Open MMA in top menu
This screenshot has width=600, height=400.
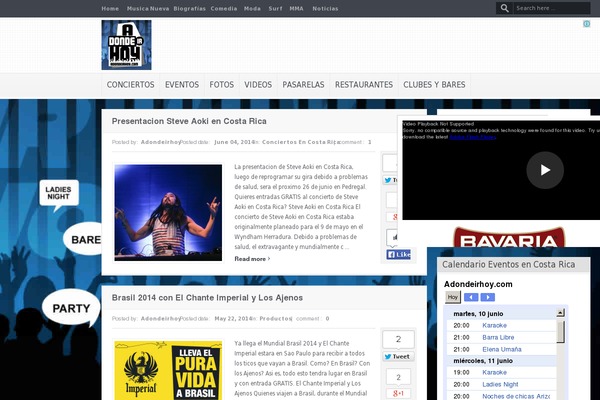296,8
